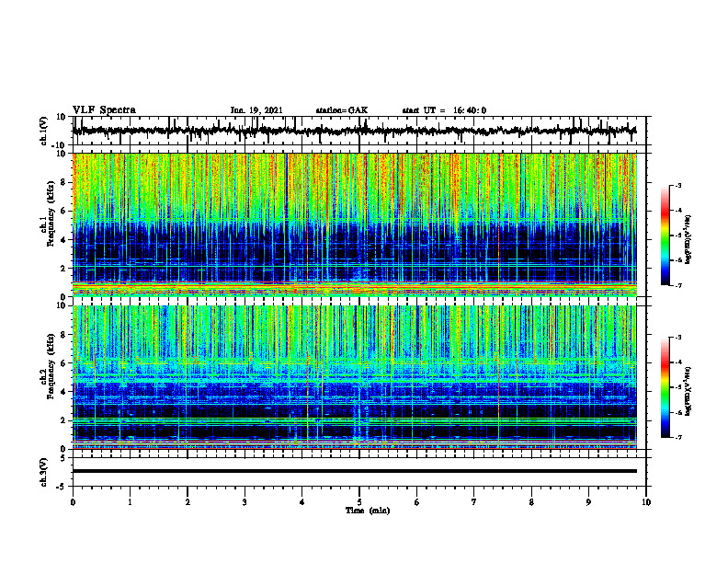The width and height of the screenshot is (728, 563).
Task: Click the ch.2 frequency spectrogram panel
Action: click(x=355, y=377)
